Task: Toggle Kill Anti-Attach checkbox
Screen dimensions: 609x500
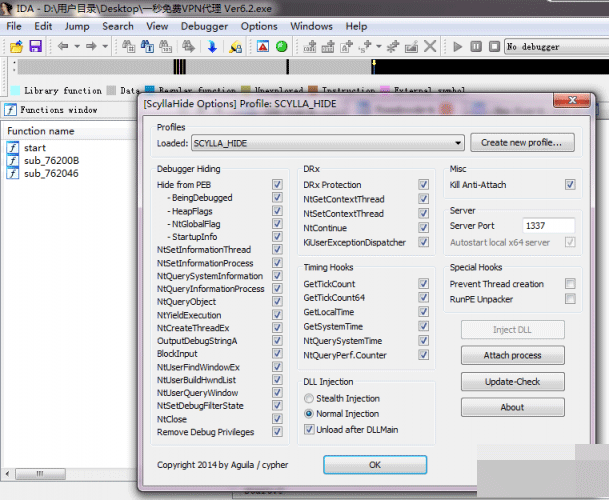Action: point(570,185)
